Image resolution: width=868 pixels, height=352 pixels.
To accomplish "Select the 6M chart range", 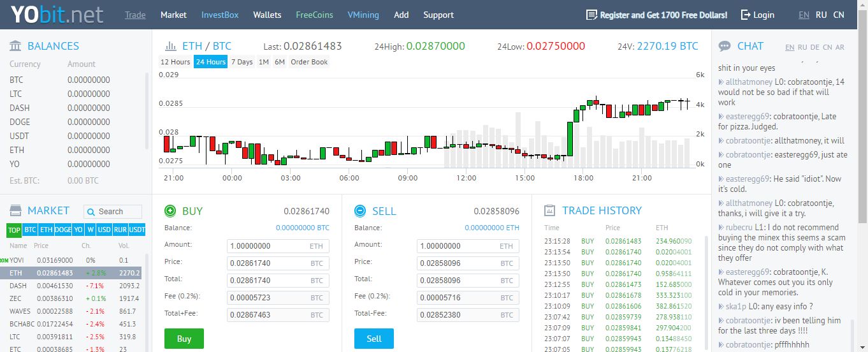I will pyautogui.click(x=280, y=62).
